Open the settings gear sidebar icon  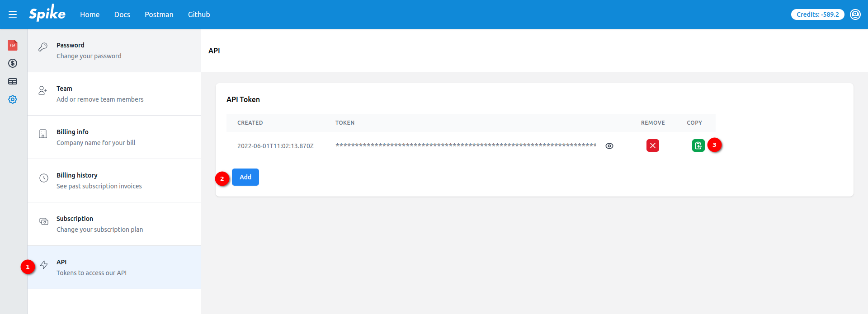coord(13,99)
